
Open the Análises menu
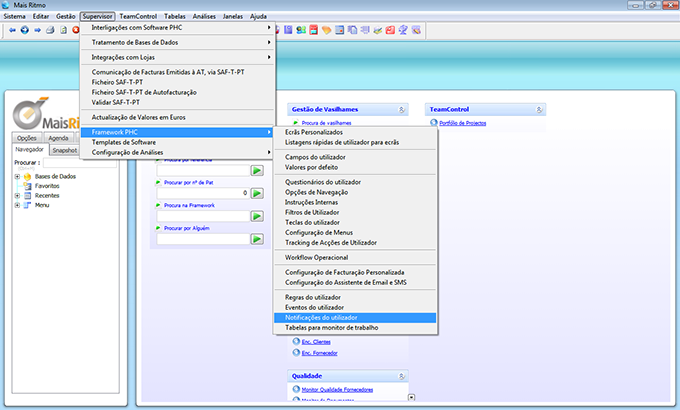point(204,16)
